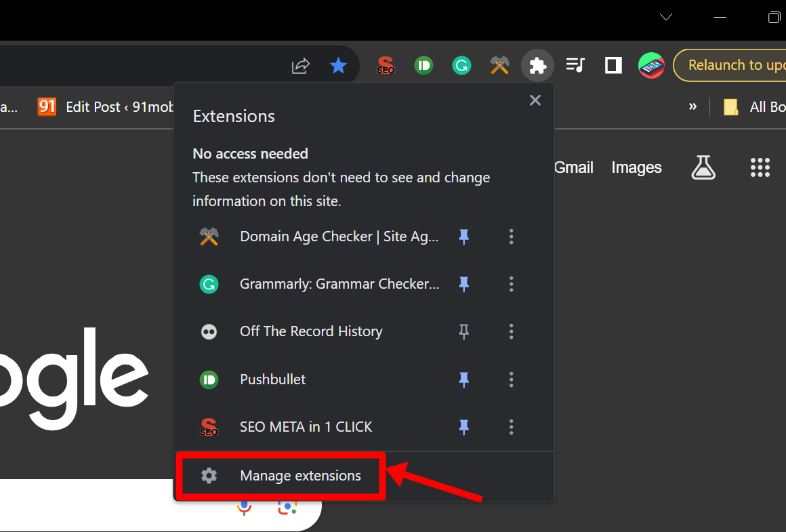Click the Off The Record History icon
This screenshot has height=532, width=786.
(x=209, y=332)
